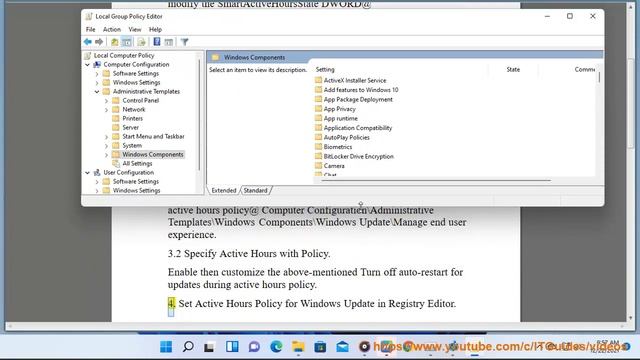
Task: Click the taskbar Search magnifier icon
Action: pyautogui.click(x=188, y=347)
